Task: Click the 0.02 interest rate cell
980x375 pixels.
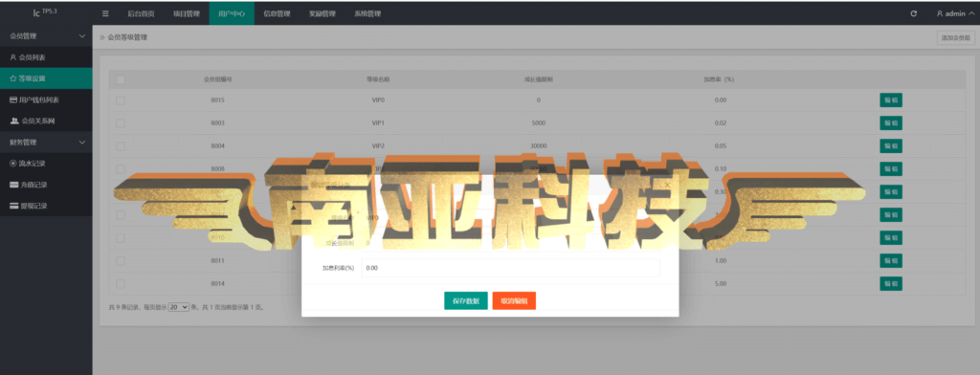Action: (720, 123)
